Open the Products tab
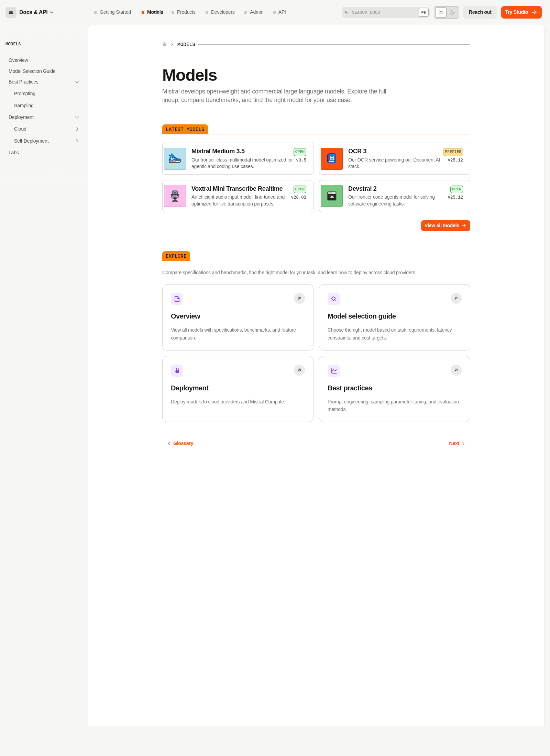 coord(183,12)
